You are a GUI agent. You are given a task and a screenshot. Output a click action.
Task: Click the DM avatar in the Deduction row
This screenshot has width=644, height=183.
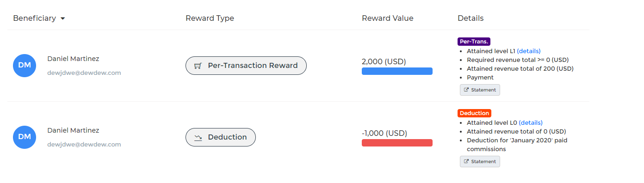tap(25, 137)
